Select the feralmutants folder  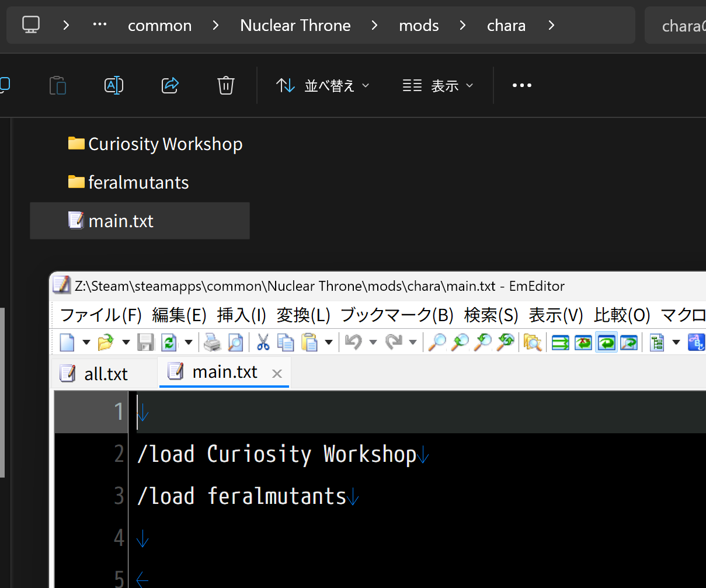(138, 183)
